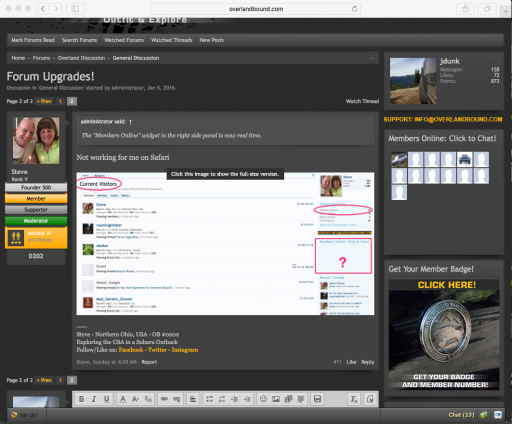The height and width of the screenshot is (424, 512).
Task: Underline text with the U button
Action: tap(106, 399)
